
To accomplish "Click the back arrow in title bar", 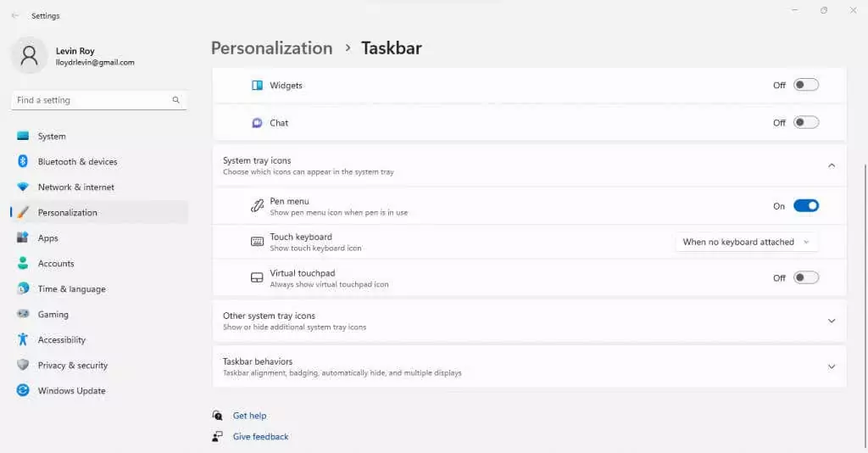I will (x=14, y=15).
